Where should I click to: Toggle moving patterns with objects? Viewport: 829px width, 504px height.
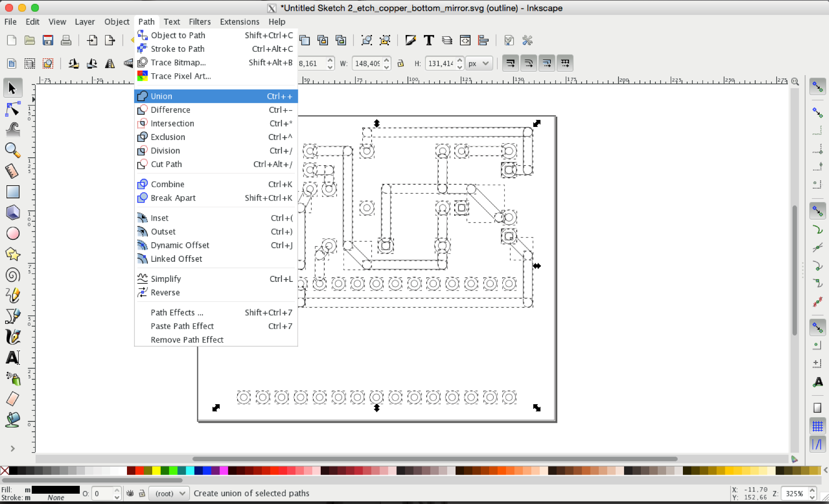565,63
